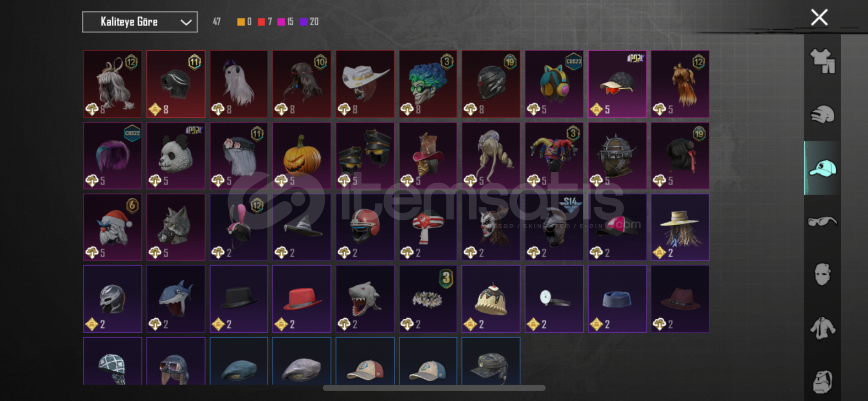Open the face mask category icon
This screenshot has width=868, height=401.
(x=822, y=274)
